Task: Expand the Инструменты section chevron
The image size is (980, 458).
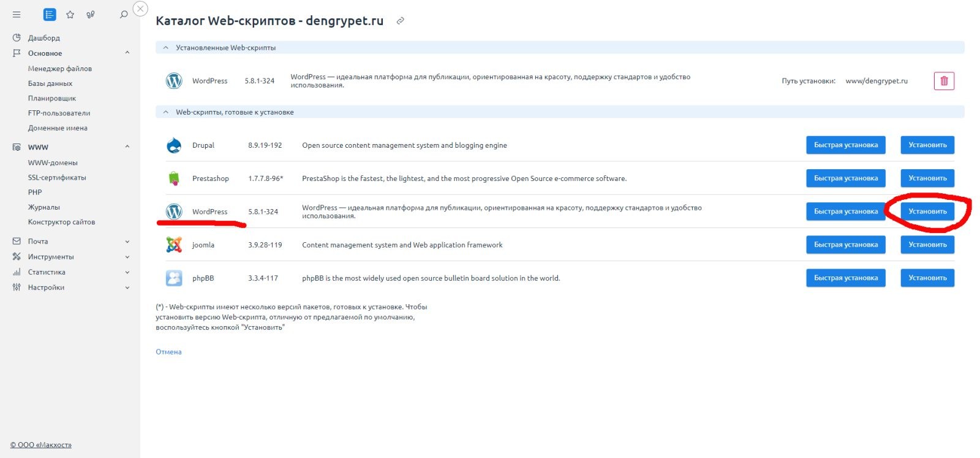Action: (127, 257)
